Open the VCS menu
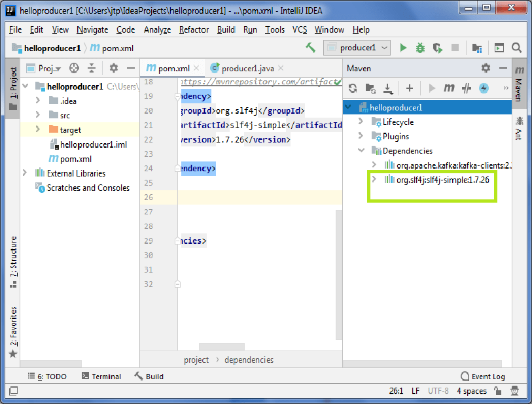Viewport: 532px width, 404px height. tap(300, 30)
